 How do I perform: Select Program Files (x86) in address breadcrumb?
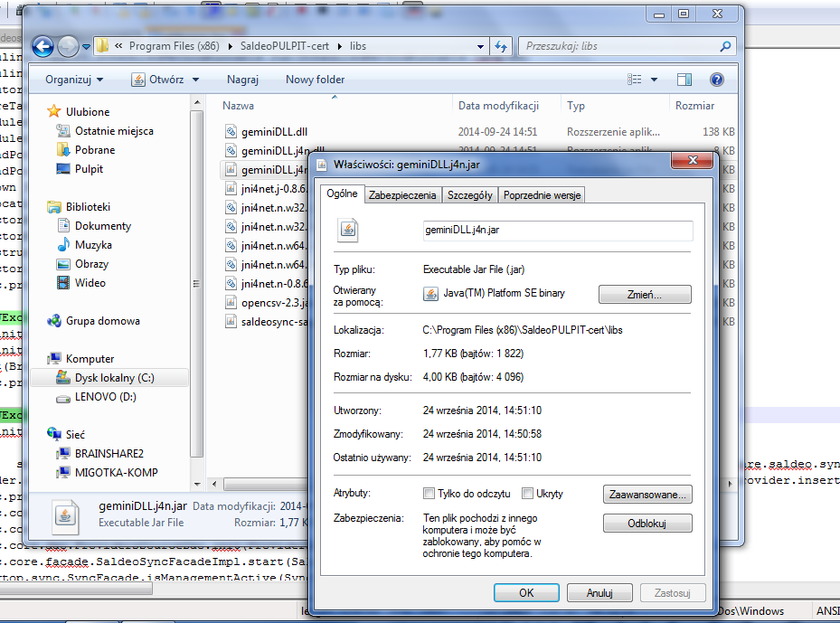(x=175, y=46)
